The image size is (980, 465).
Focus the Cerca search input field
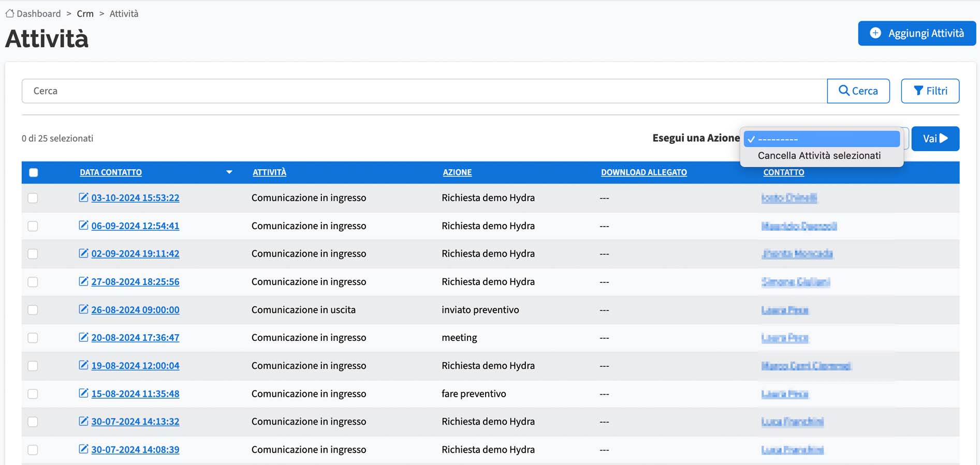[425, 91]
